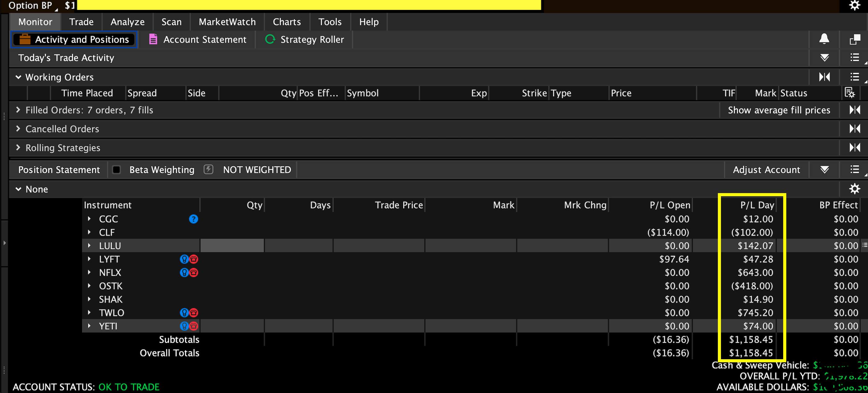Click the Today's Trade Activity list menu icon

point(854,58)
